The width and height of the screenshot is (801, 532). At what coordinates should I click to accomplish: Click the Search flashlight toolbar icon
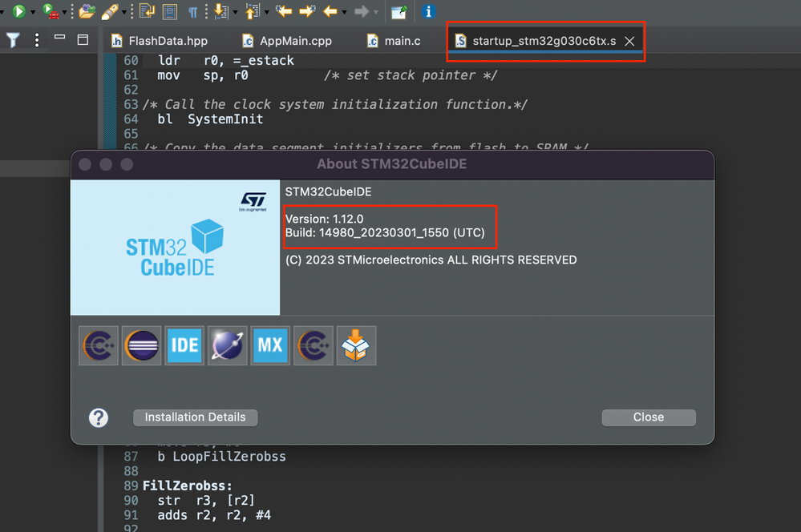(x=110, y=11)
